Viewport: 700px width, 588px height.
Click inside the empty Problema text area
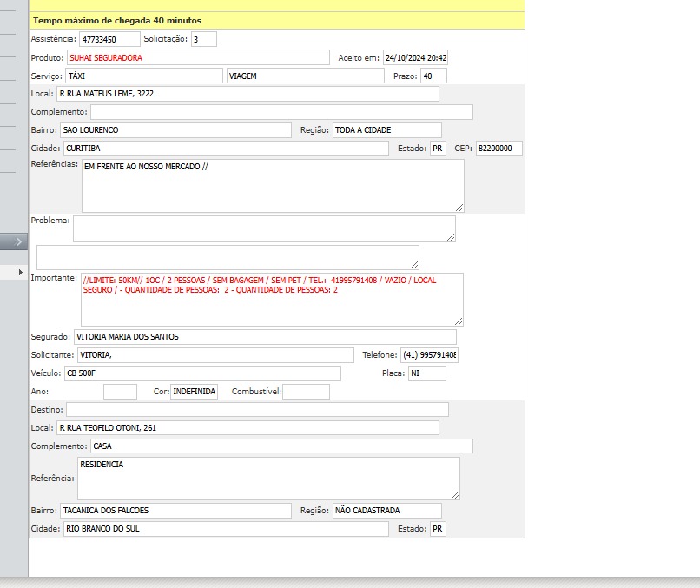264,228
